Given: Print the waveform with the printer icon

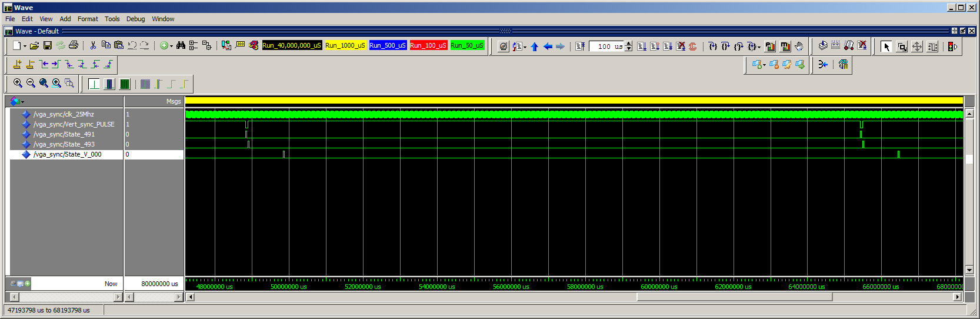Looking at the screenshot, I should (74, 45).
